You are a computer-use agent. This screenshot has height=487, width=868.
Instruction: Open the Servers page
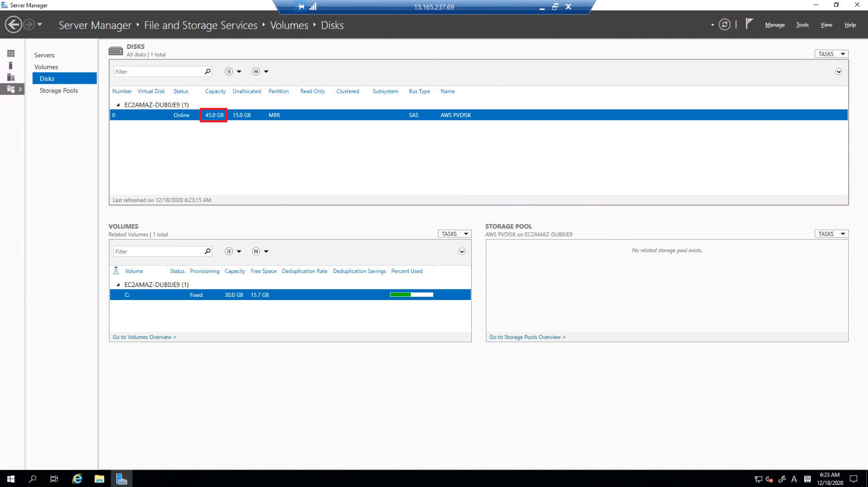(x=44, y=55)
